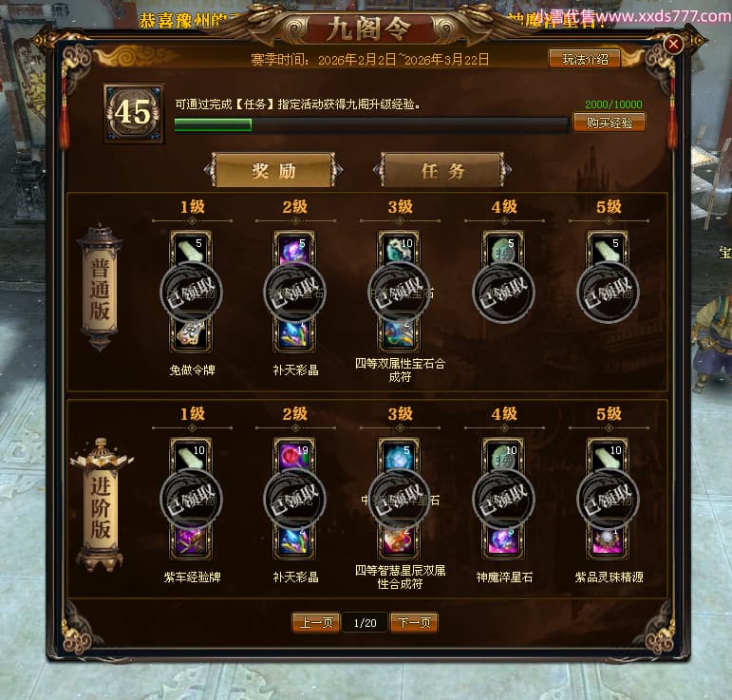Click the 购买经验 button
This screenshot has width=732, height=700.
(610, 123)
